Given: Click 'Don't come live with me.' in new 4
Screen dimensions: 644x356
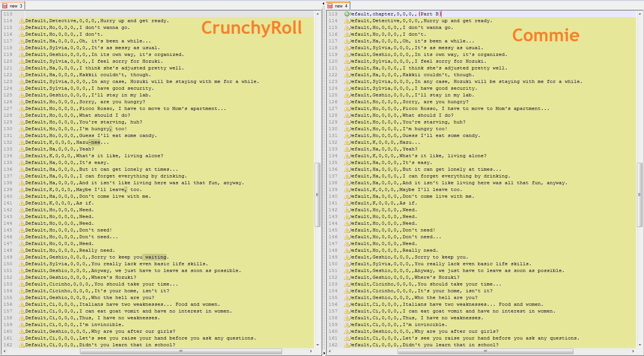Looking at the screenshot, I should tap(438, 196).
